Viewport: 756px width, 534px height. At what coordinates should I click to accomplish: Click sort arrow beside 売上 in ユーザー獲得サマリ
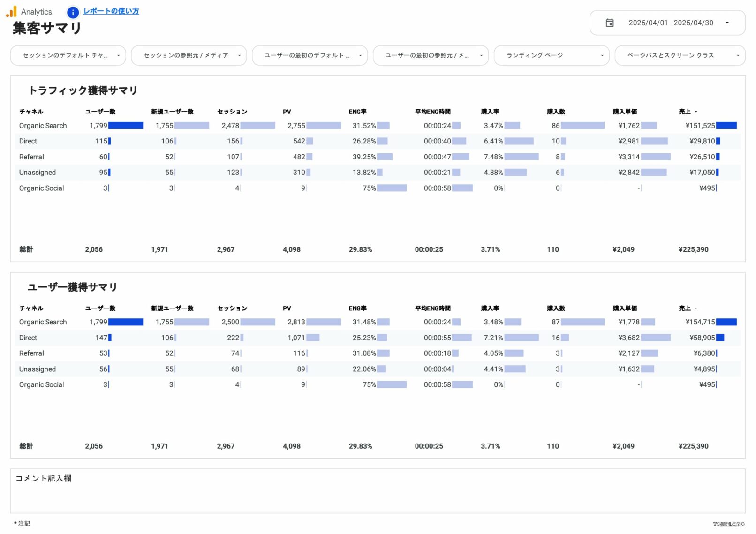(x=696, y=308)
